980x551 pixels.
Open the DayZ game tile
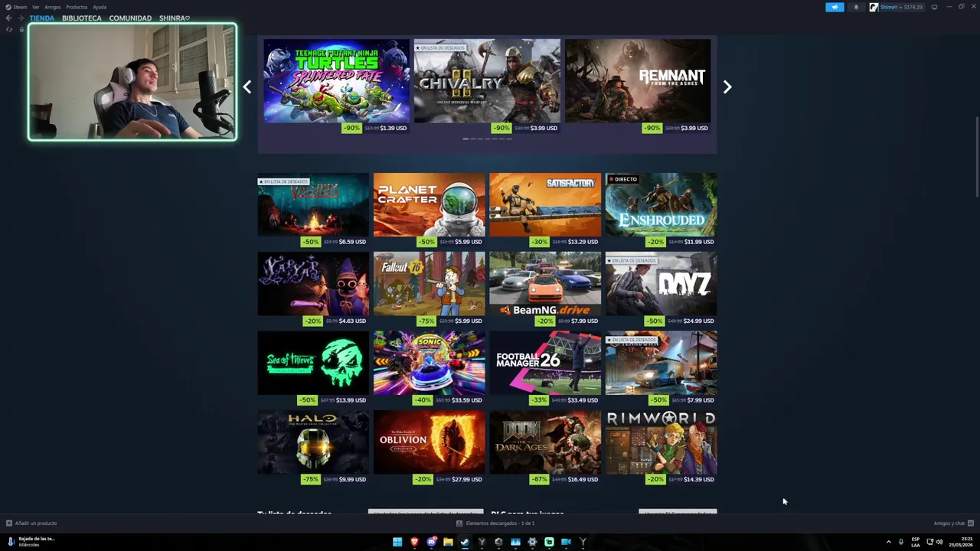click(x=661, y=284)
